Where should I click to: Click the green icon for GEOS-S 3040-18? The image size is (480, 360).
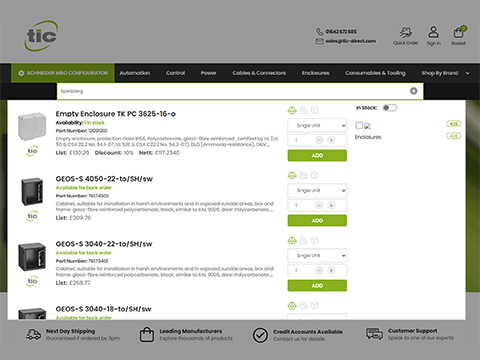point(292,305)
